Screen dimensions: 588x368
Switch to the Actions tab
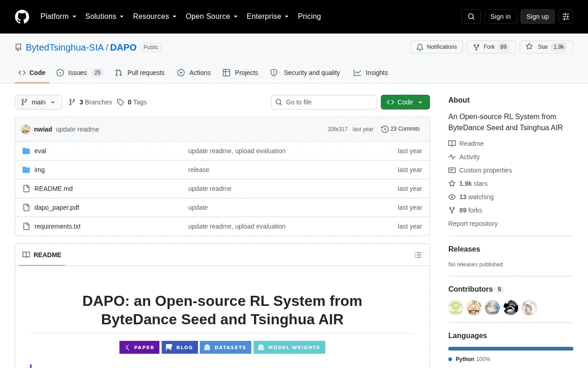click(x=194, y=73)
